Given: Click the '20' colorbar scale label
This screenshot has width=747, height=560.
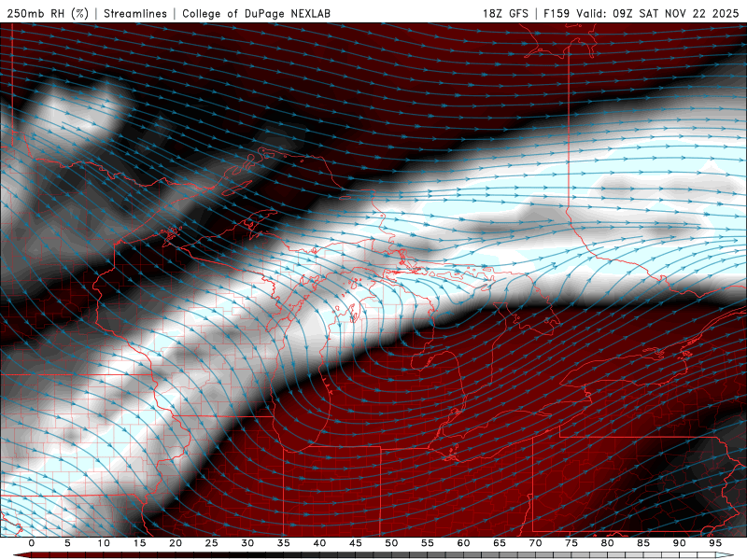Looking at the screenshot, I should (176, 543).
